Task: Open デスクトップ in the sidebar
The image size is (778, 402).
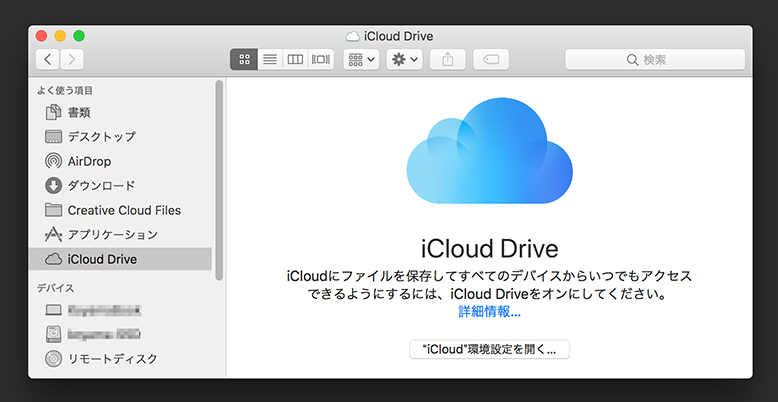Action: click(x=120, y=136)
